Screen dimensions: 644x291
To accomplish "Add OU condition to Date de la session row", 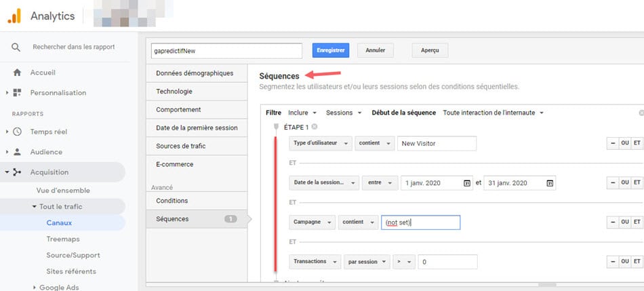I will point(625,182).
